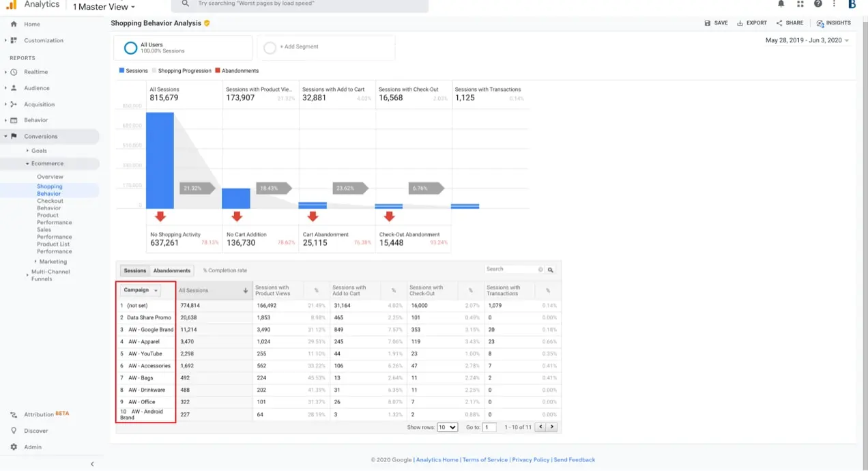Open Checkout Behavior report

(50, 205)
